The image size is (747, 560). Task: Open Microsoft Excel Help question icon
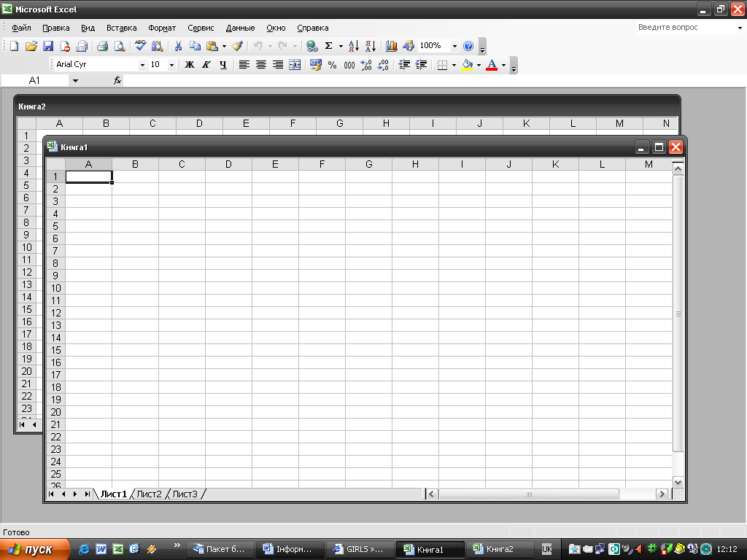point(468,46)
